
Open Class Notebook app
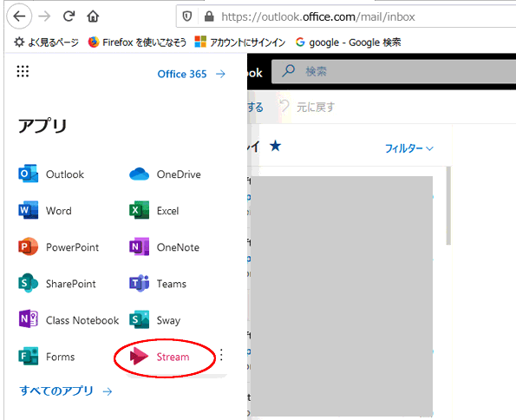pos(69,320)
